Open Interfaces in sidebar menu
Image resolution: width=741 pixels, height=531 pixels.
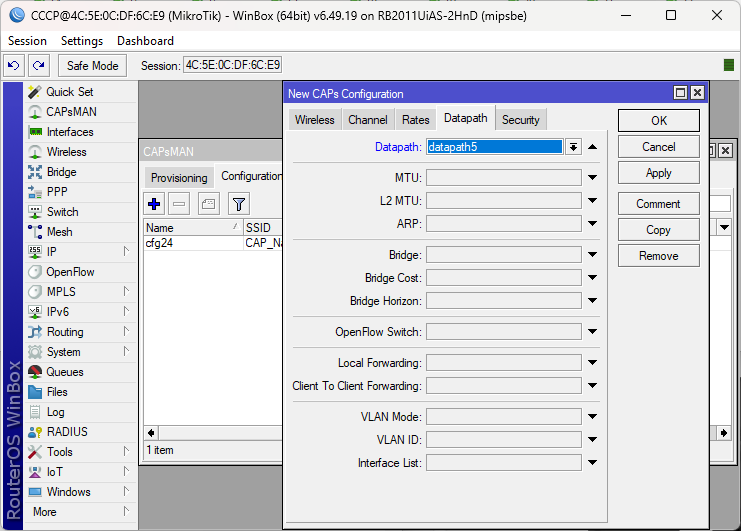click(70, 132)
